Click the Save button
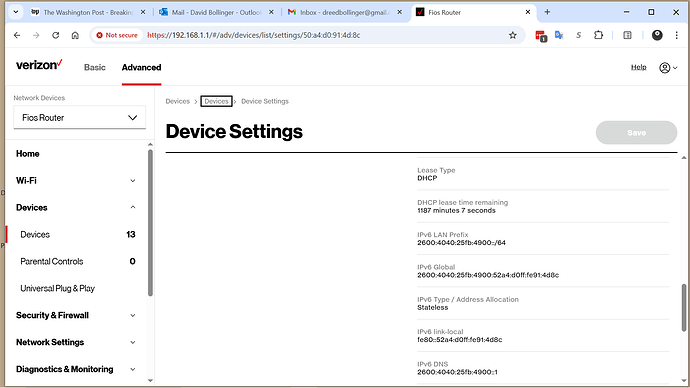Image resolution: width=690 pixels, height=388 pixels. [x=636, y=132]
